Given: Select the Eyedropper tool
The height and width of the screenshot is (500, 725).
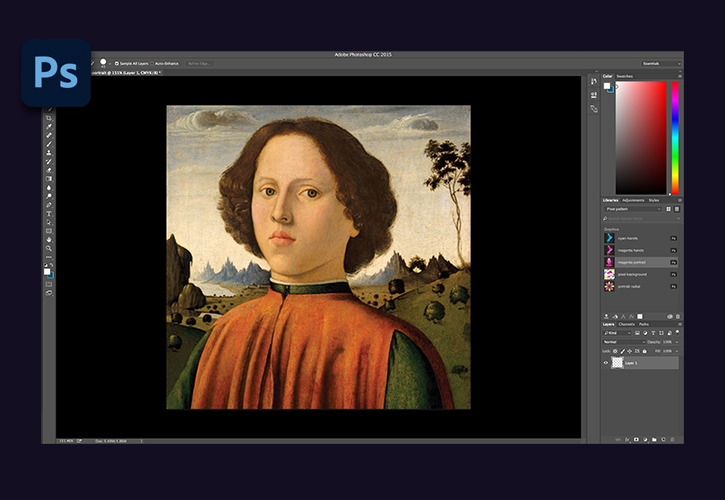Looking at the screenshot, I should pyautogui.click(x=49, y=127).
